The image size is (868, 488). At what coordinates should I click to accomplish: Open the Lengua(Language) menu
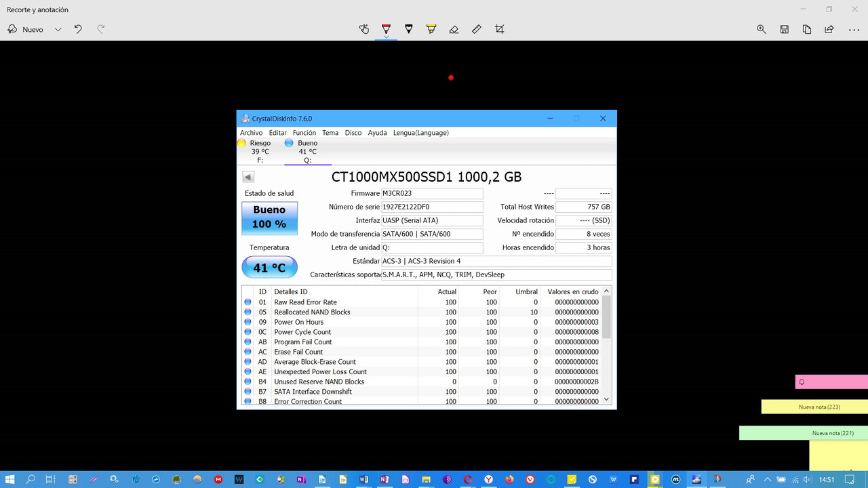420,133
